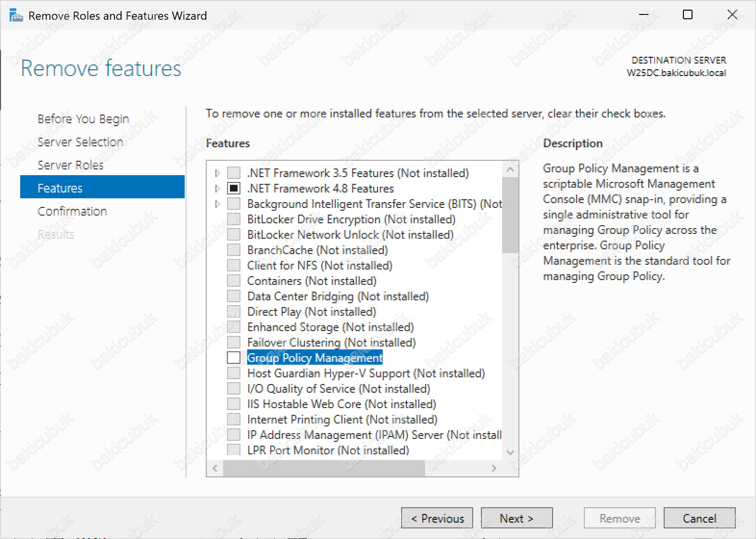Expand .NET Framework 4.8 Features node
Viewport: 756px width, 539px height.
coord(217,189)
